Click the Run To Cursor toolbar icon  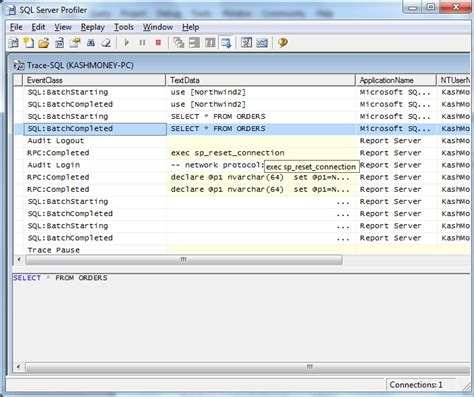pos(194,43)
